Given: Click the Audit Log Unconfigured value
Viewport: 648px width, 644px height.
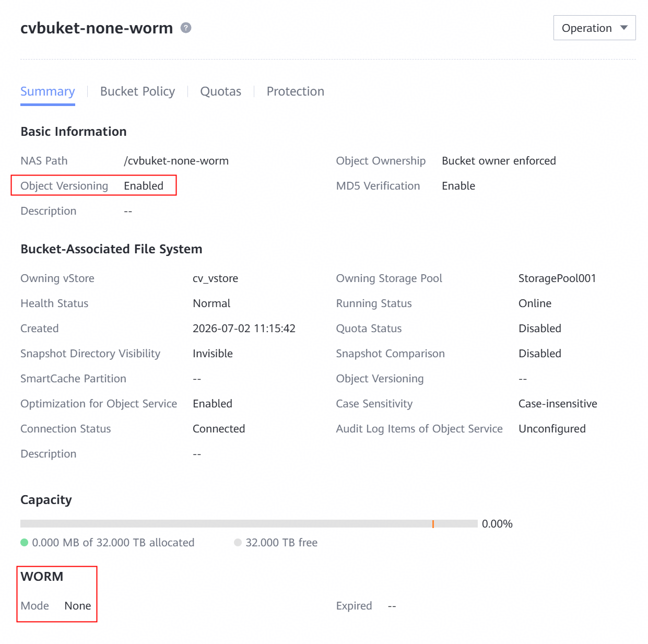Looking at the screenshot, I should [x=552, y=429].
